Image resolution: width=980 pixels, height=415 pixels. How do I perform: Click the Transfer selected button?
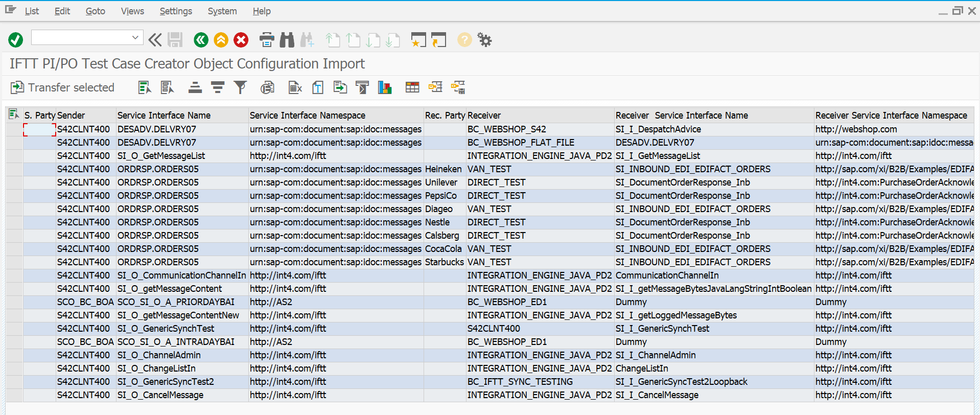coord(63,88)
